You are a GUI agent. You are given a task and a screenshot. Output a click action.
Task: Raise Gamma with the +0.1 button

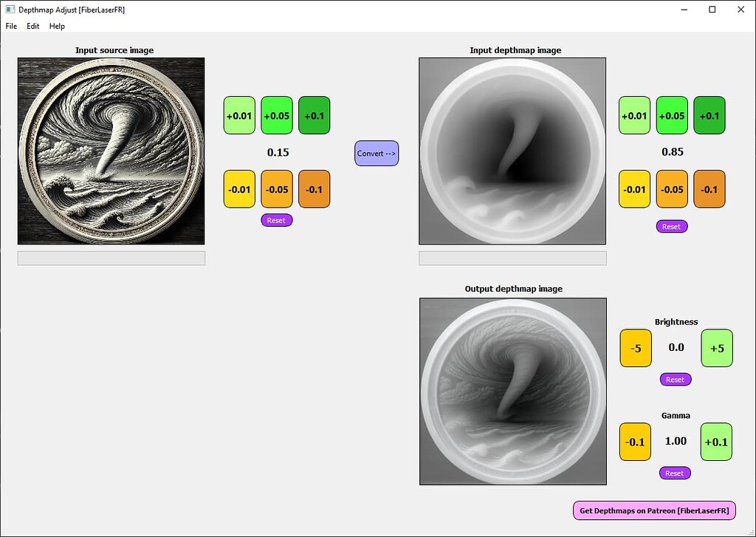(x=716, y=442)
